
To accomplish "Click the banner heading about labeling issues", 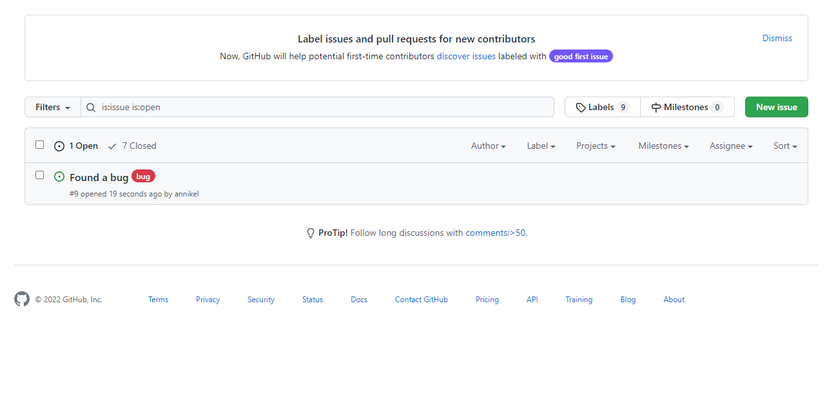I will pyautogui.click(x=416, y=39).
